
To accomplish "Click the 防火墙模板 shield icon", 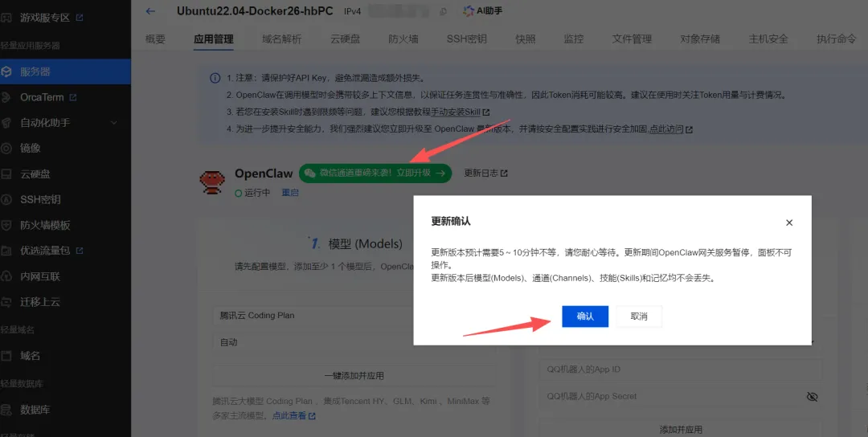I will coord(6,225).
